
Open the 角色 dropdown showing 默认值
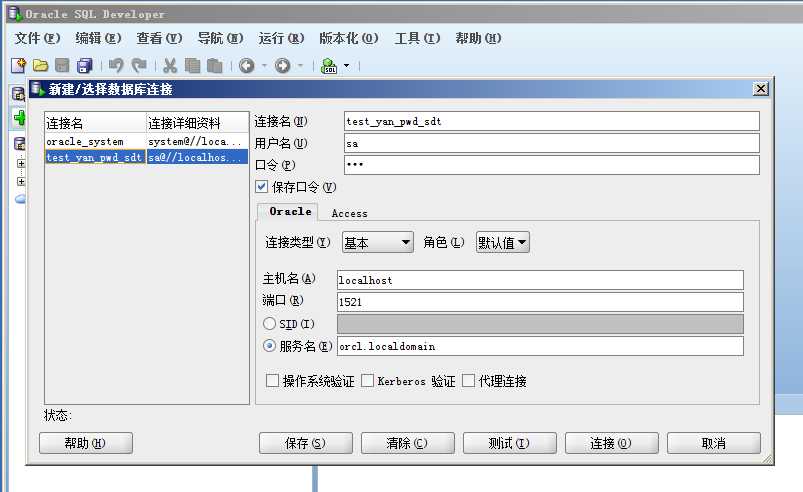pyautogui.click(x=502, y=242)
